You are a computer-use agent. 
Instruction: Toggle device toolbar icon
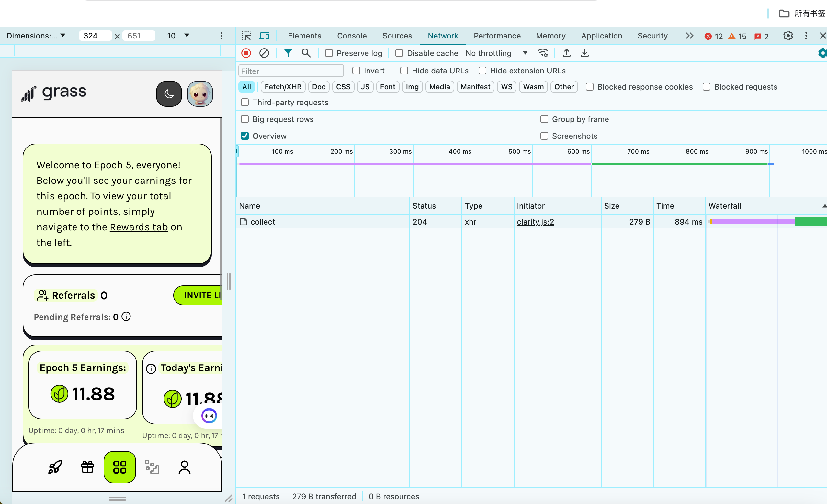pos(265,36)
